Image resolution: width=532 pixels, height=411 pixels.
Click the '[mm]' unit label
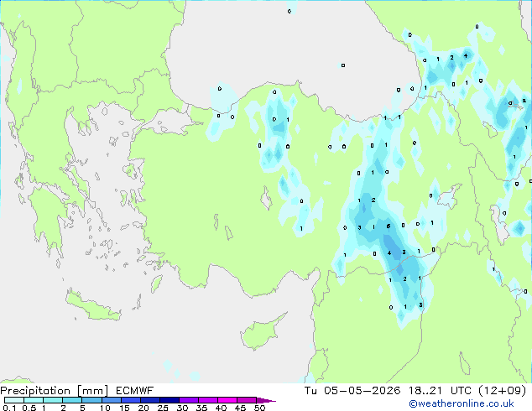pyautogui.click(x=93, y=391)
